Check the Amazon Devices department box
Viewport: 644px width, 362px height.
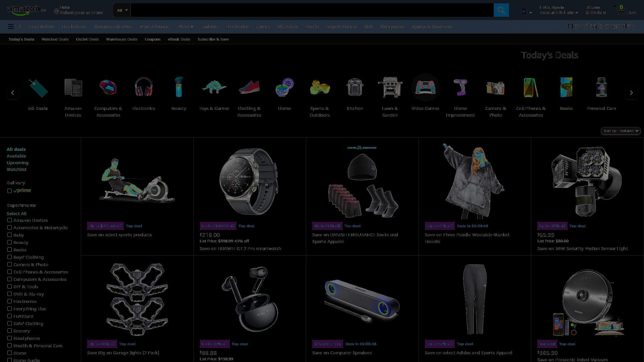tap(9, 220)
